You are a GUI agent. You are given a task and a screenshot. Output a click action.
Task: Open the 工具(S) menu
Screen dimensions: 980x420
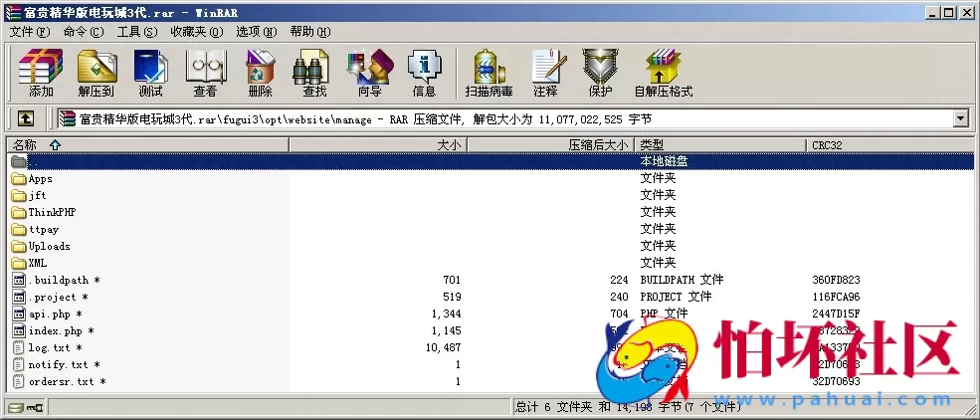pyautogui.click(x=137, y=32)
